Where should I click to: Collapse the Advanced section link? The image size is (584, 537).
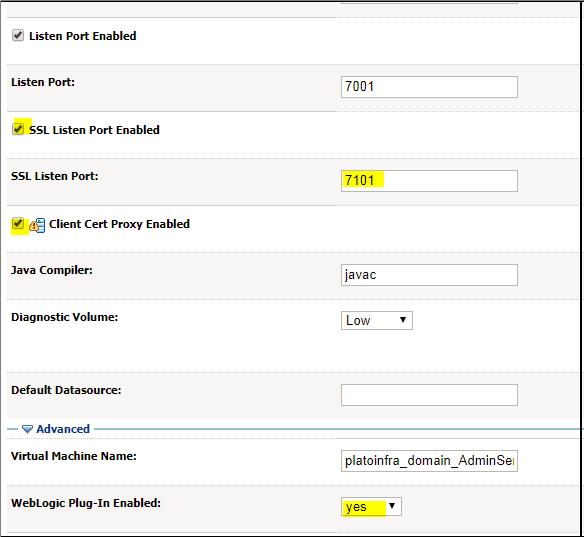coord(63,429)
